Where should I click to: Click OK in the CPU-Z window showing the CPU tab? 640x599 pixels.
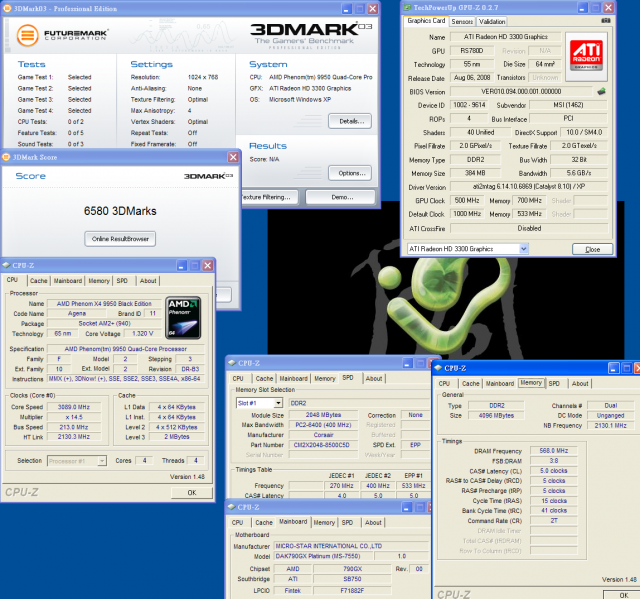(192, 493)
